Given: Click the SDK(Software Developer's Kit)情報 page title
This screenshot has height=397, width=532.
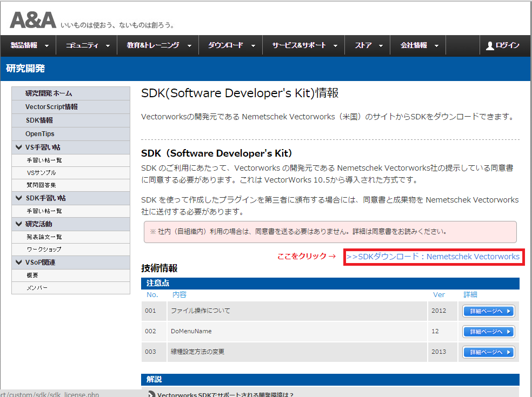Looking at the screenshot, I should 240,93.
